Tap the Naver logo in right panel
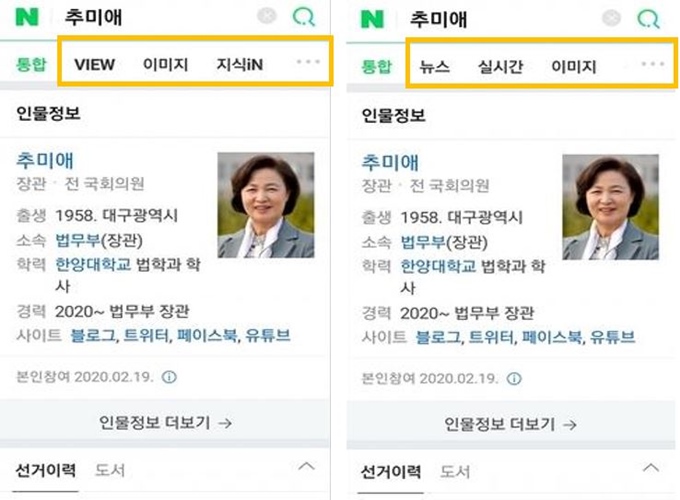Screen dimensions: 680x500 [373, 18]
